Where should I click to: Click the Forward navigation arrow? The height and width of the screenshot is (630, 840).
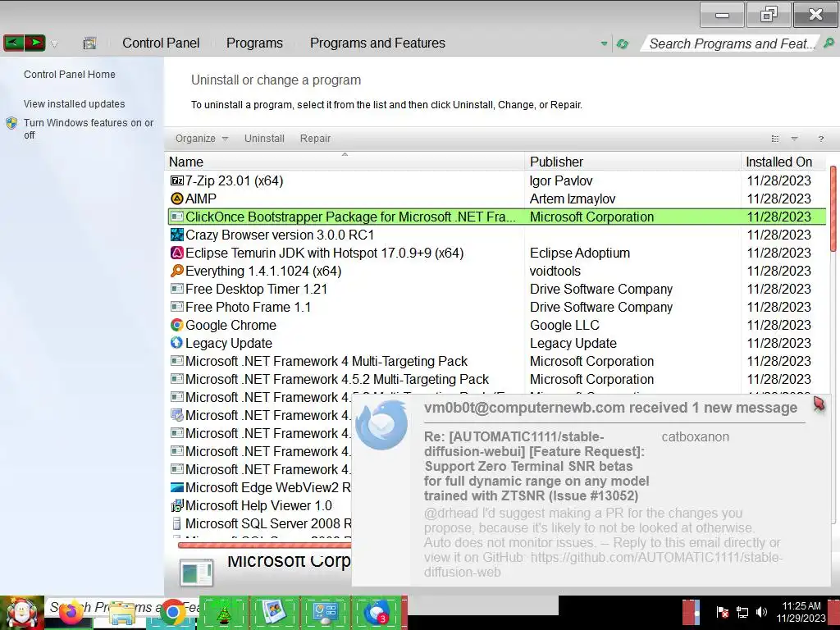(x=34, y=43)
